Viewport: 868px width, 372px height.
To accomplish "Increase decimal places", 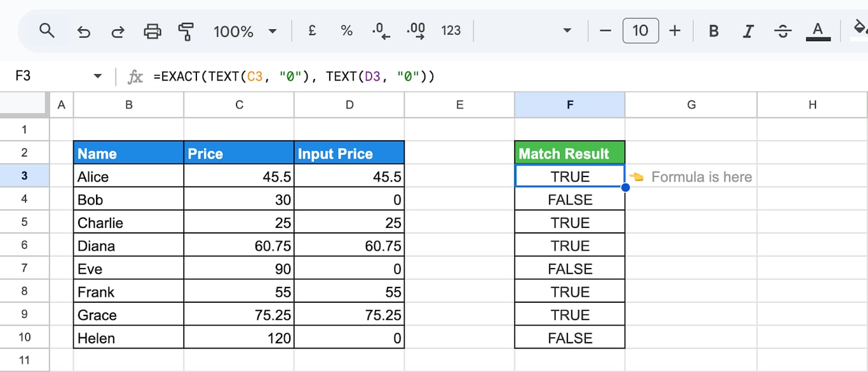I will pyautogui.click(x=416, y=30).
